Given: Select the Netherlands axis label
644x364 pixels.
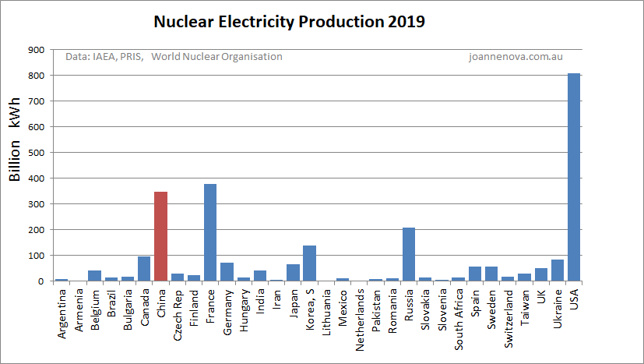Looking at the screenshot, I should pyautogui.click(x=360, y=316).
